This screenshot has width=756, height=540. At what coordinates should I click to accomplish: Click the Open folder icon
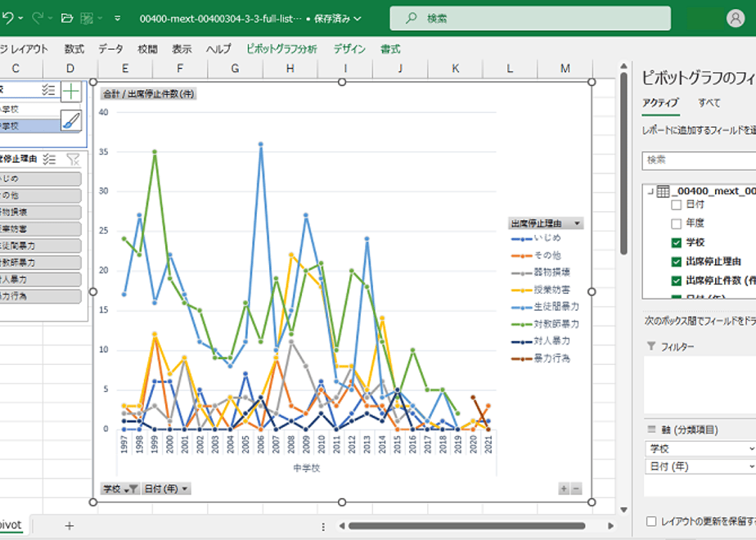(67, 18)
